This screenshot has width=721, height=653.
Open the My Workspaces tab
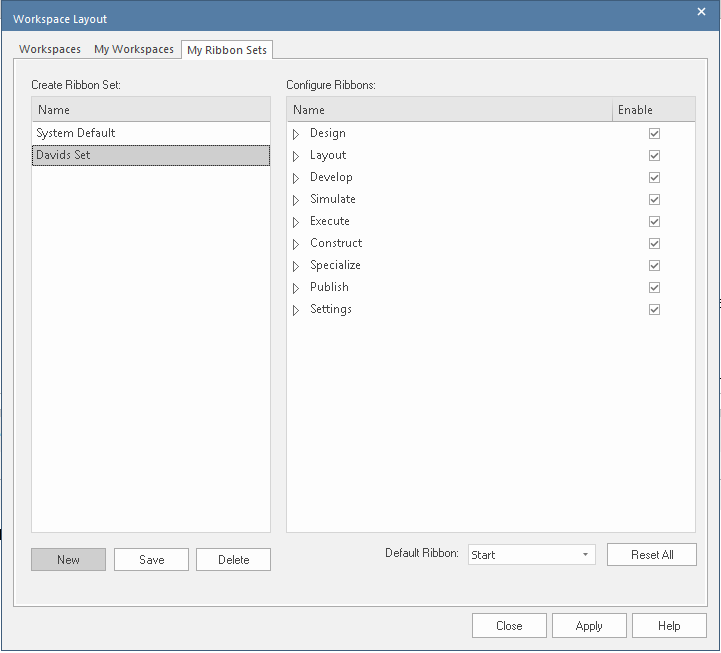pos(134,49)
